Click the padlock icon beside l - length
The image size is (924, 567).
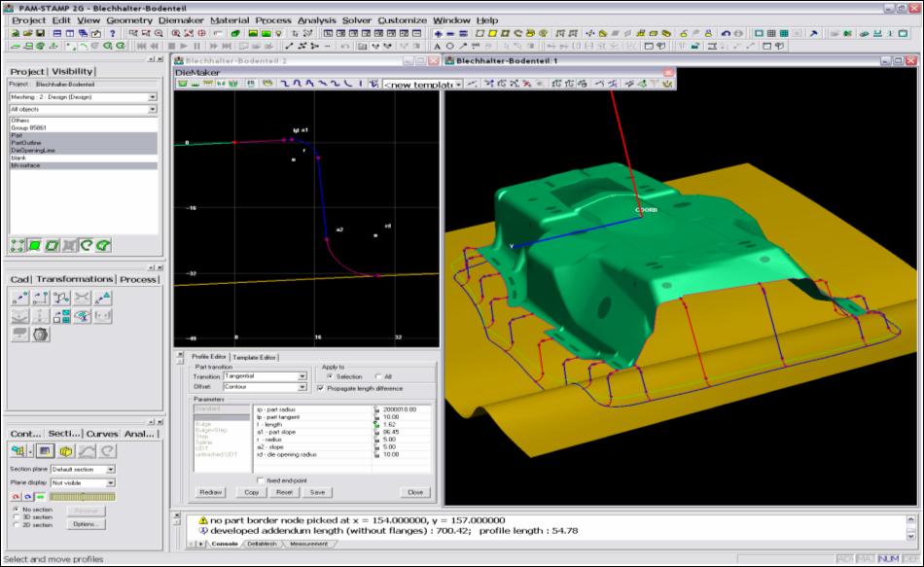(377, 425)
